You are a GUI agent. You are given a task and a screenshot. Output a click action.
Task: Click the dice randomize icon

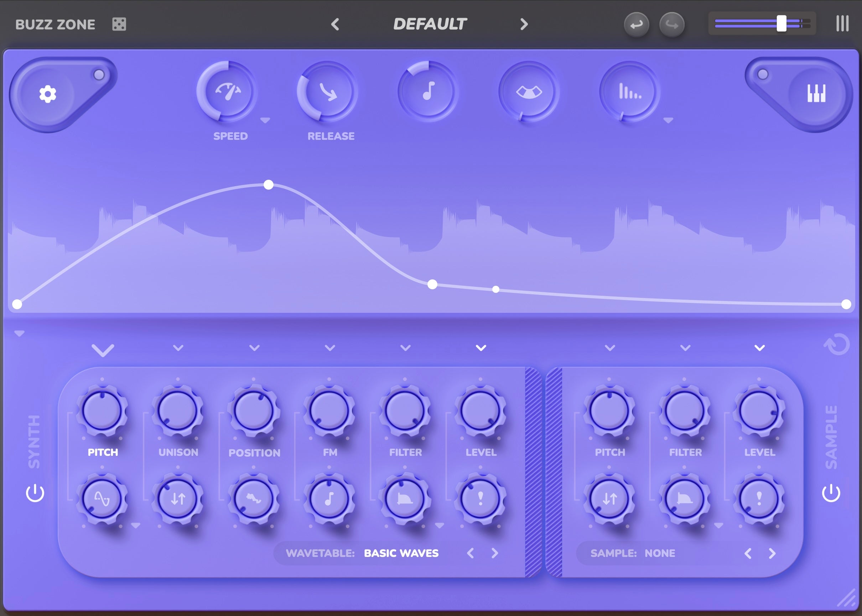coord(119,24)
